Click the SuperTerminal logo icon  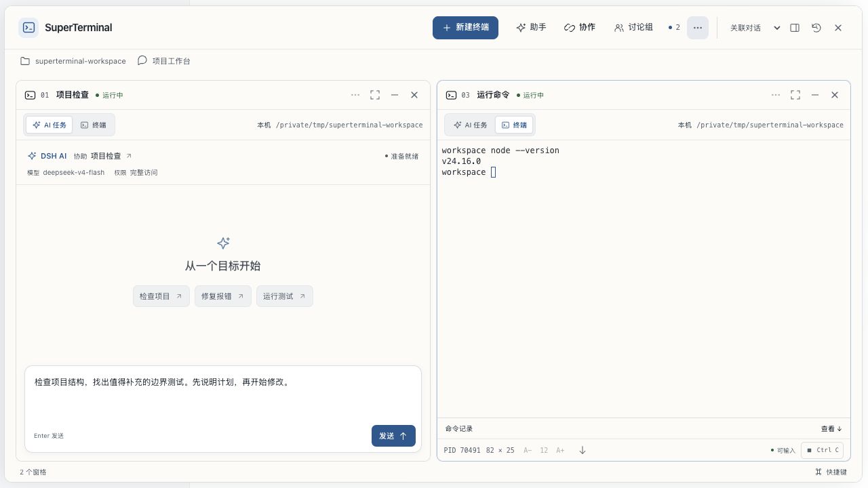click(x=28, y=28)
